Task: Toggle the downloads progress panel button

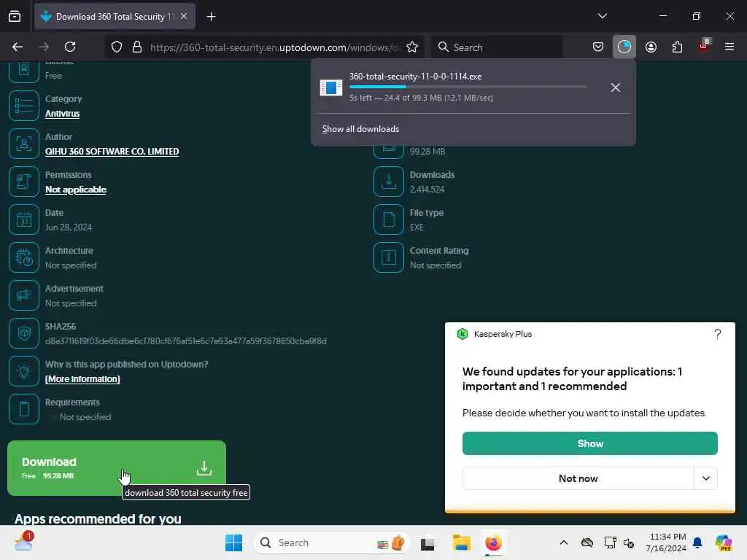Action: pos(624,47)
